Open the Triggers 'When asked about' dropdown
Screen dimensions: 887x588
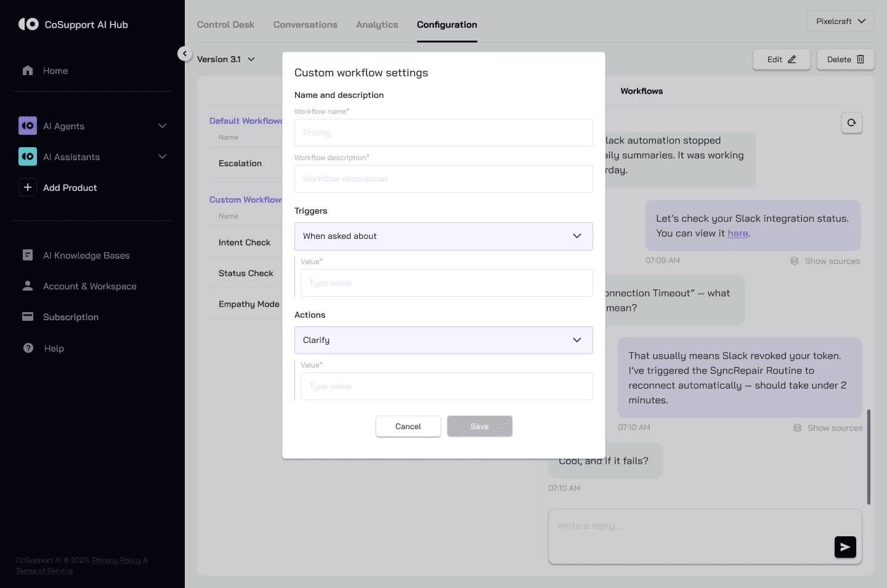pos(443,236)
